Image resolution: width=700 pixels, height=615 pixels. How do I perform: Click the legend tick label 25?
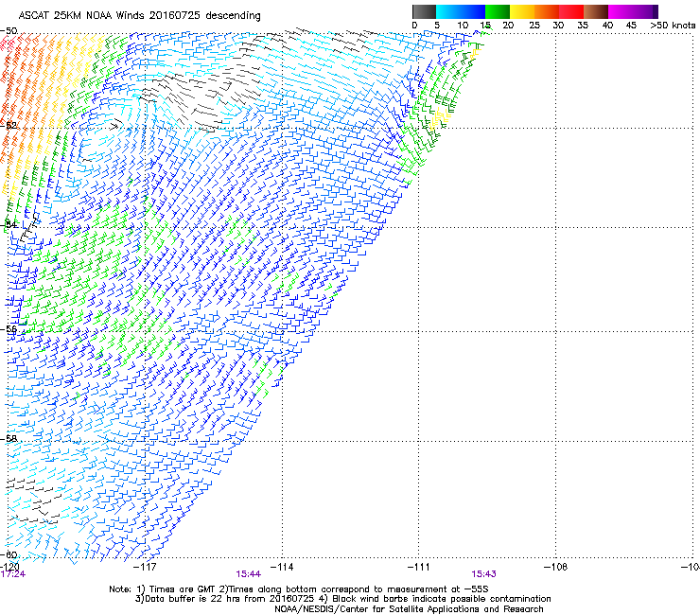534,26
